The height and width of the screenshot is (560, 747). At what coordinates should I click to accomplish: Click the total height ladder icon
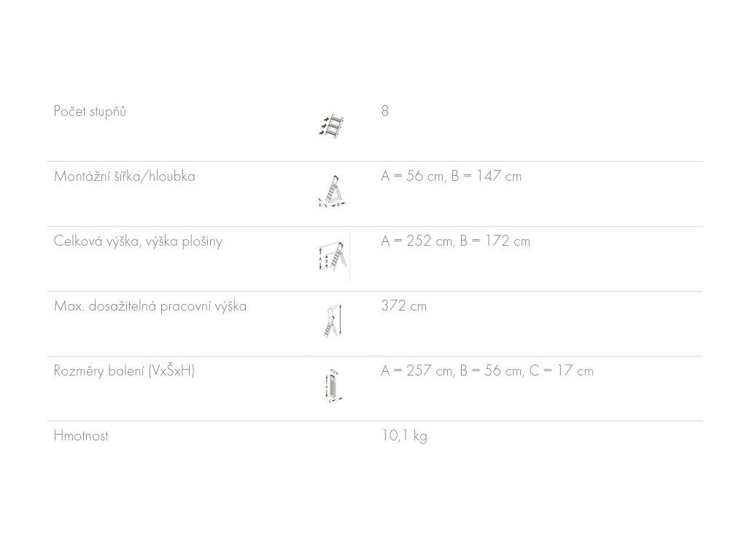coord(332,256)
